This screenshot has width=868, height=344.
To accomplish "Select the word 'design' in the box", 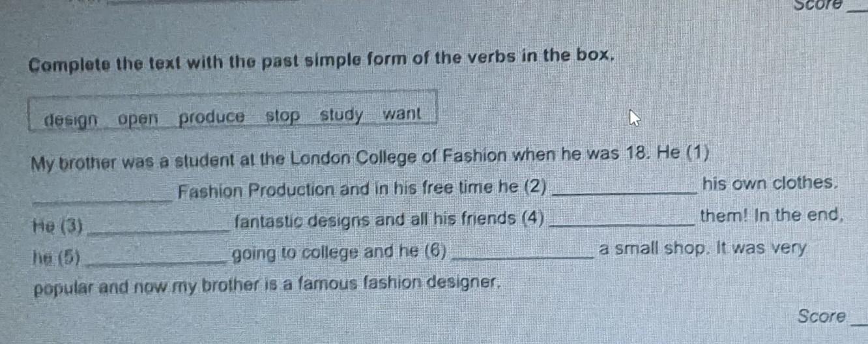I will pos(72,121).
